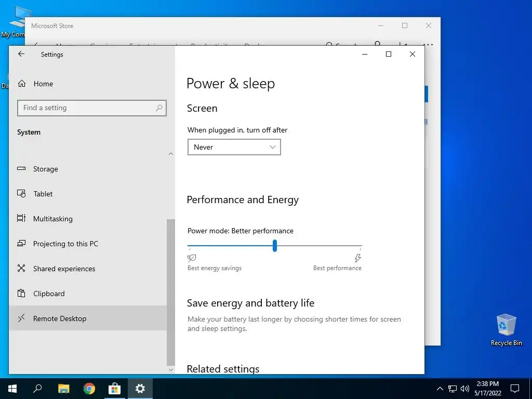
Task: Click the Storage drive icon
Action: click(x=21, y=169)
